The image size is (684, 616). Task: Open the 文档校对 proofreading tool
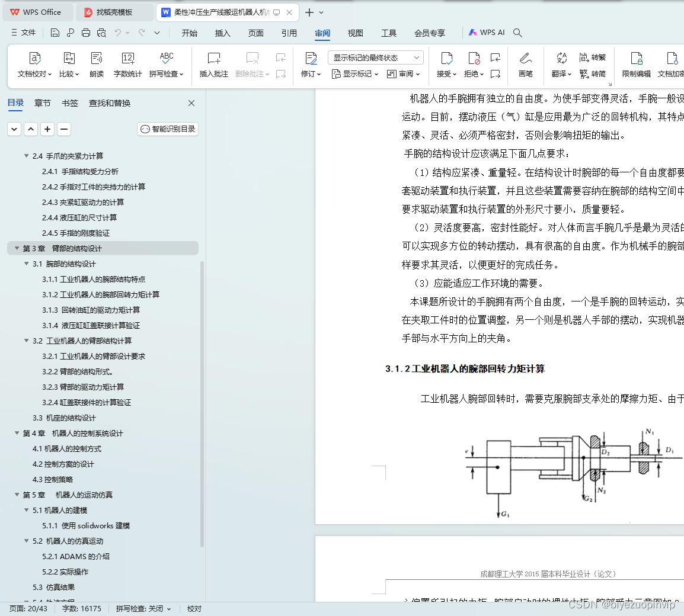tap(34, 65)
